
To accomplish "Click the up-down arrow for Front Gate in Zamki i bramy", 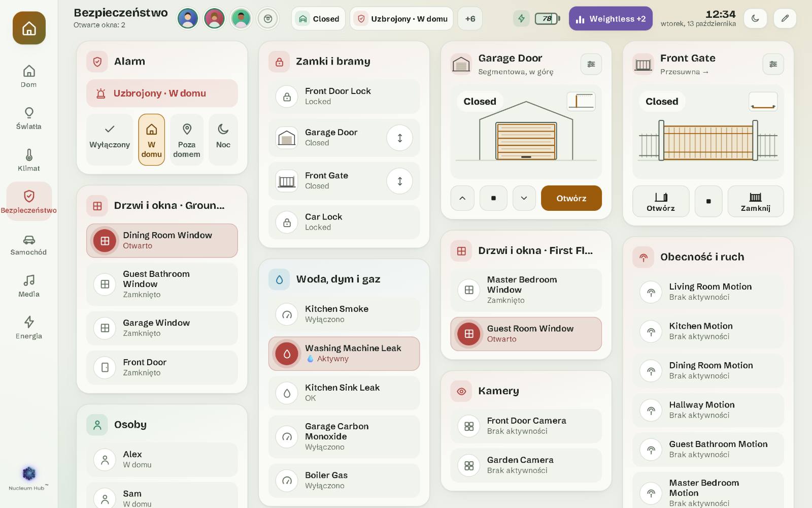I will 400,181.
